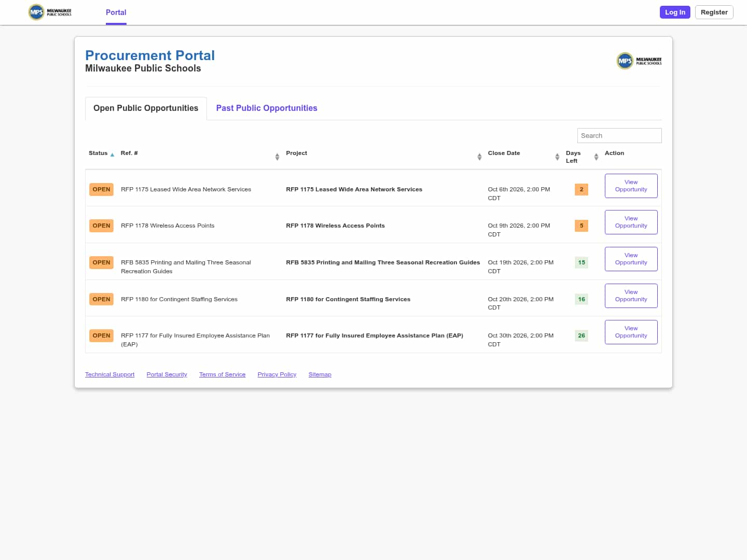747x560 pixels.
Task: Click the Register button
Action: [714, 12]
